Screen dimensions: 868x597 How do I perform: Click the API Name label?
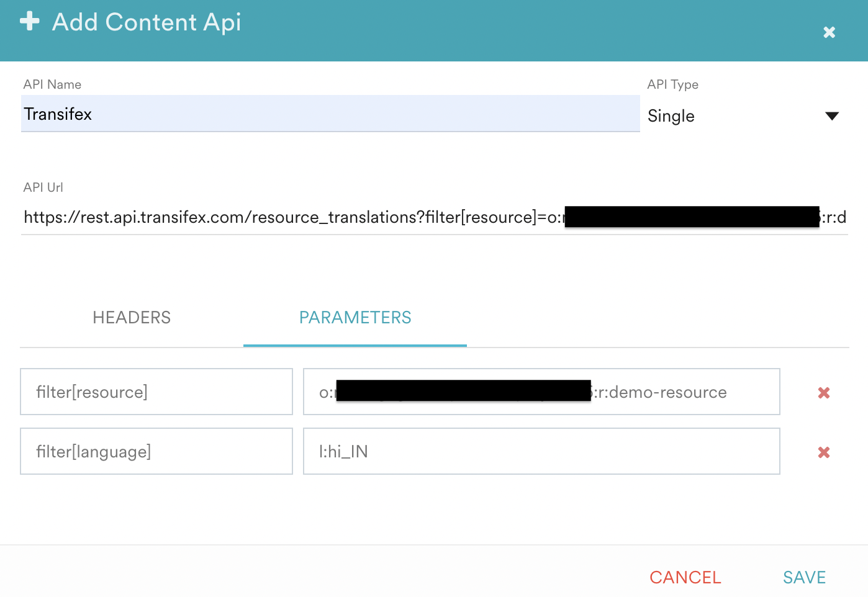pos(52,84)
